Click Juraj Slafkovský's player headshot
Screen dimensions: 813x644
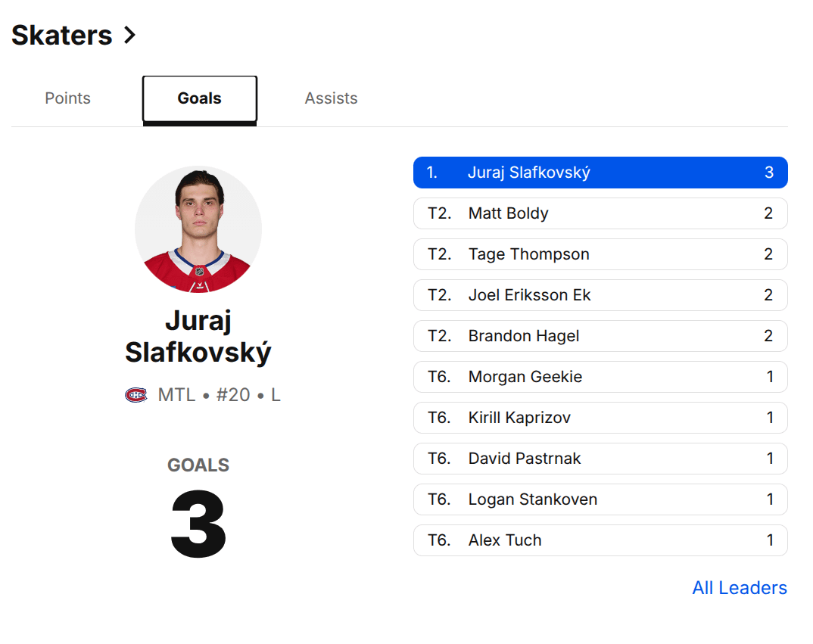click(198, 229)
